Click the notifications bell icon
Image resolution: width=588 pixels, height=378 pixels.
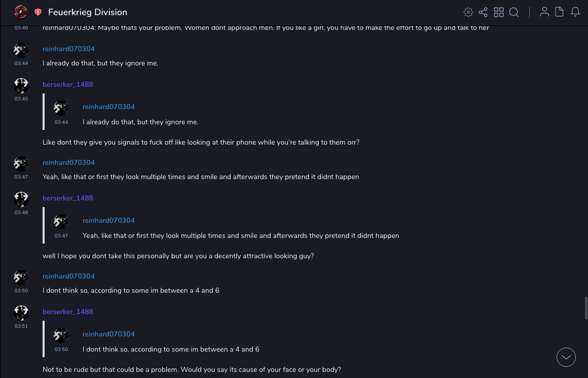point(575,12)
